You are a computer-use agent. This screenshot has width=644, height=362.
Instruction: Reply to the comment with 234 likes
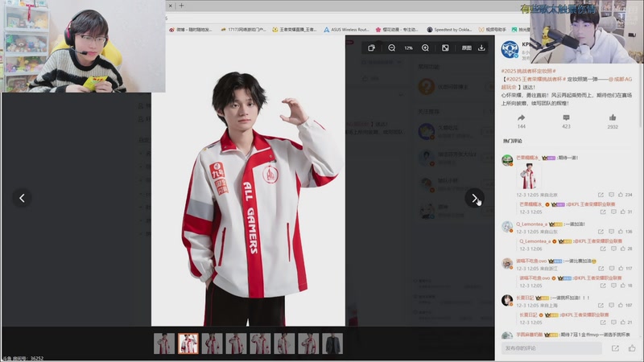[x=611, y=195]
